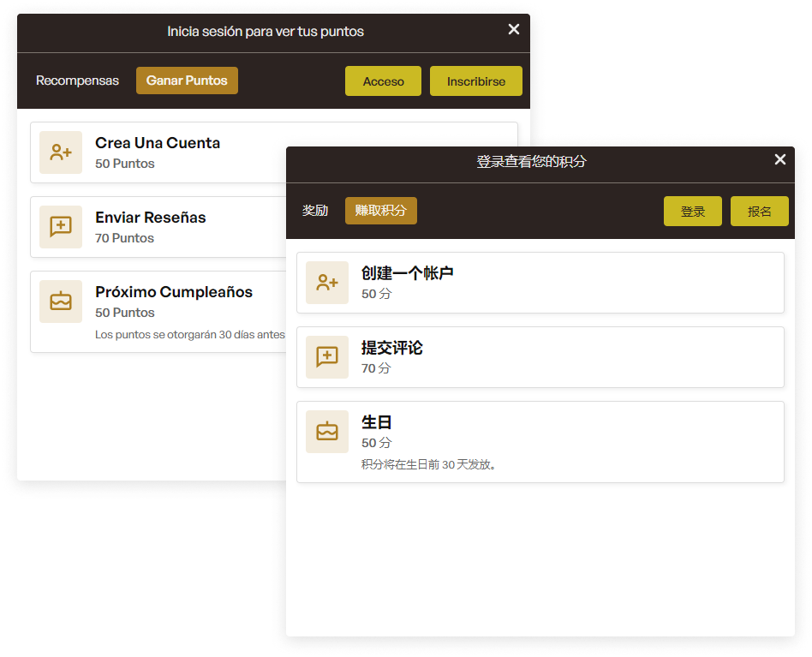812x657 pixels.
Task: Close the Chinese rewards dialog
Action: [780, 158]
